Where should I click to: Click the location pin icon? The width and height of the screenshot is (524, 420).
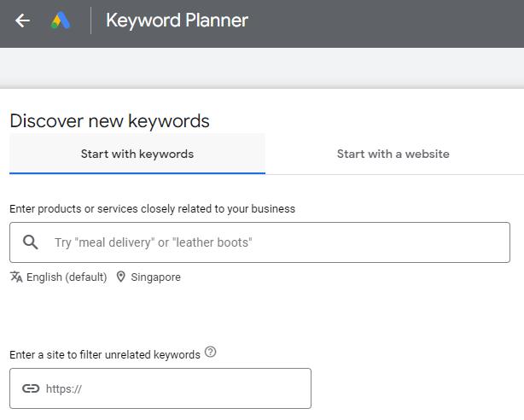[x=120, y=277]
